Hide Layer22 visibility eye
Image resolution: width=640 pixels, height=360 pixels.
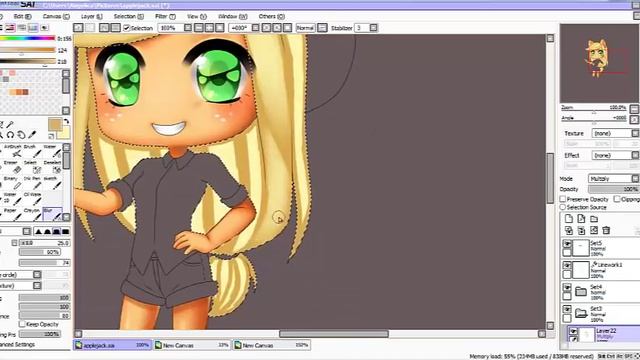573,331
